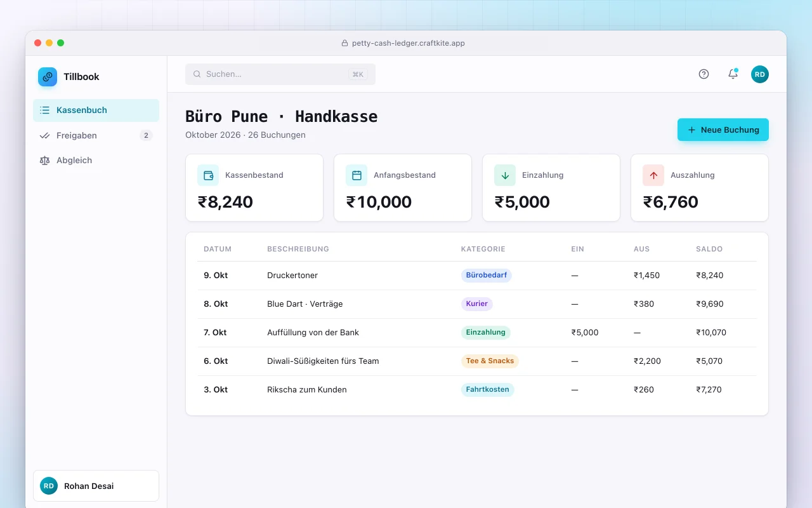Click the Freigaben double-check icon
Screen dimensions: 812x508
pyautogui.click(x=44, y=135)
